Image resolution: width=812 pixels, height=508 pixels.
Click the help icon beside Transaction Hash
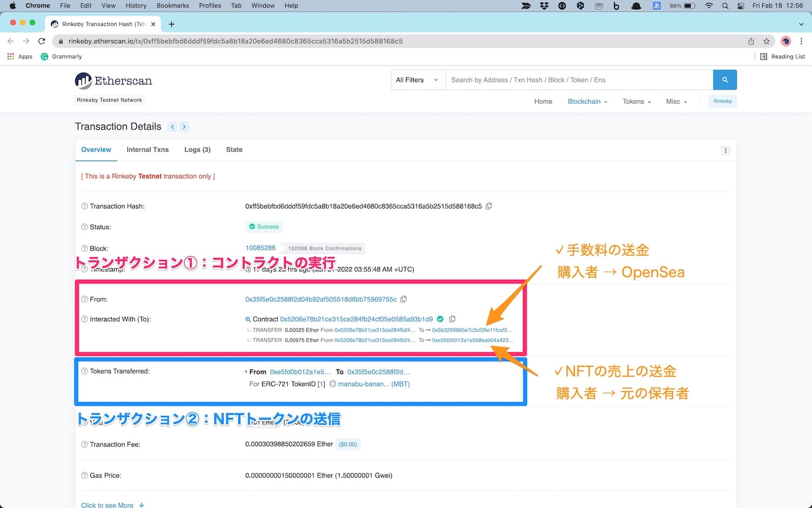pyautogui.click(x=84, y=206)
